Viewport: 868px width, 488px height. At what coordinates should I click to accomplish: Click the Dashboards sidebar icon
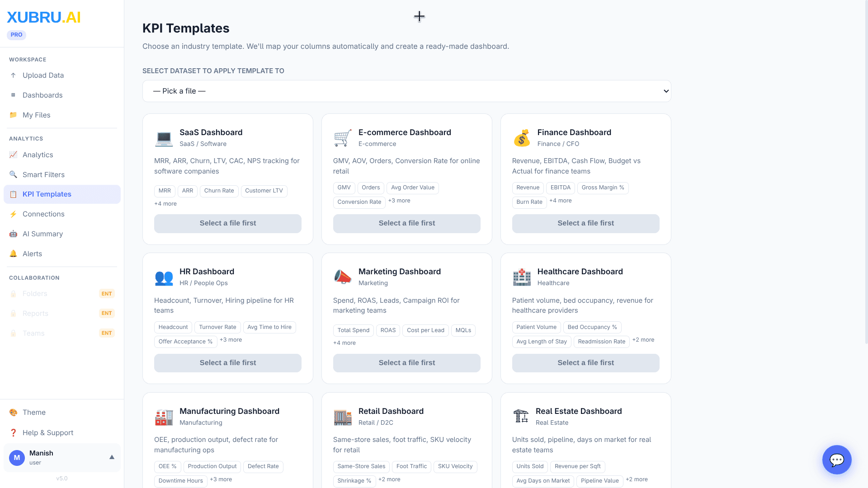[13, 95]
